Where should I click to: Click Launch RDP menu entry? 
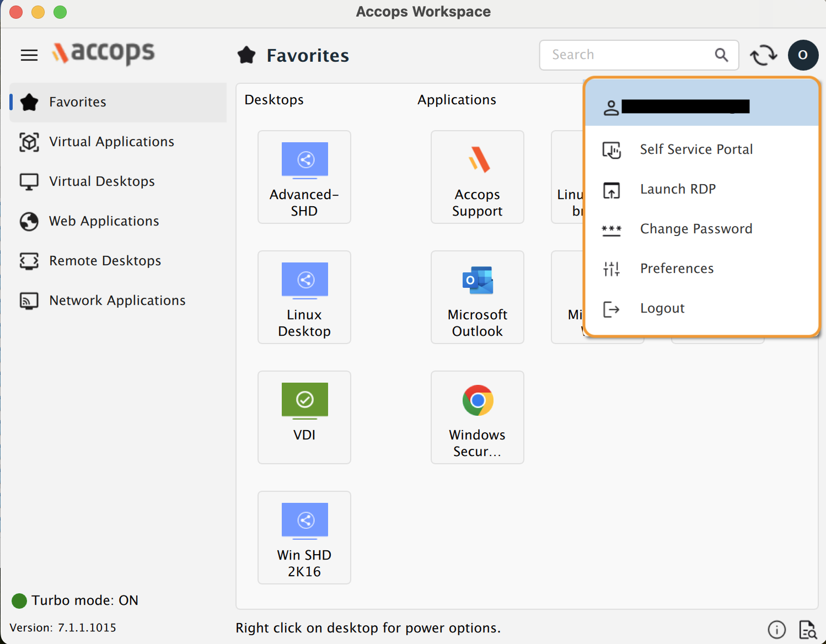click(678, 189)
